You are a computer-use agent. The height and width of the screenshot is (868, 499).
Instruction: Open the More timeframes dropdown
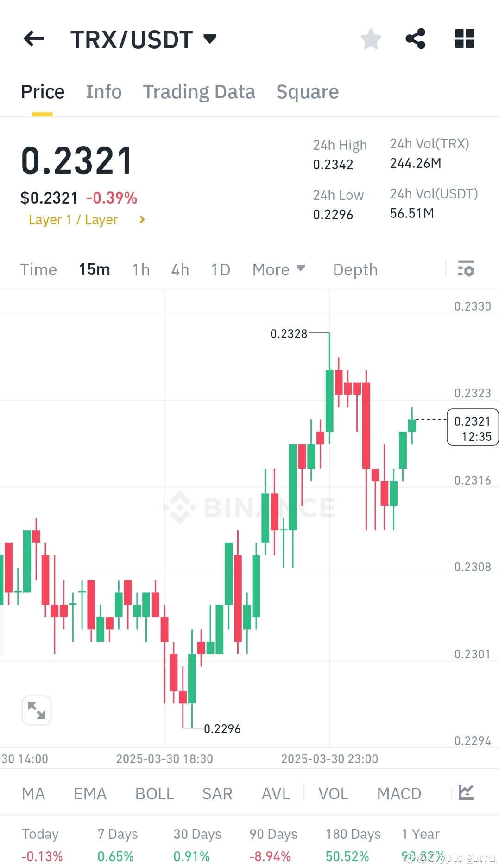278,269
